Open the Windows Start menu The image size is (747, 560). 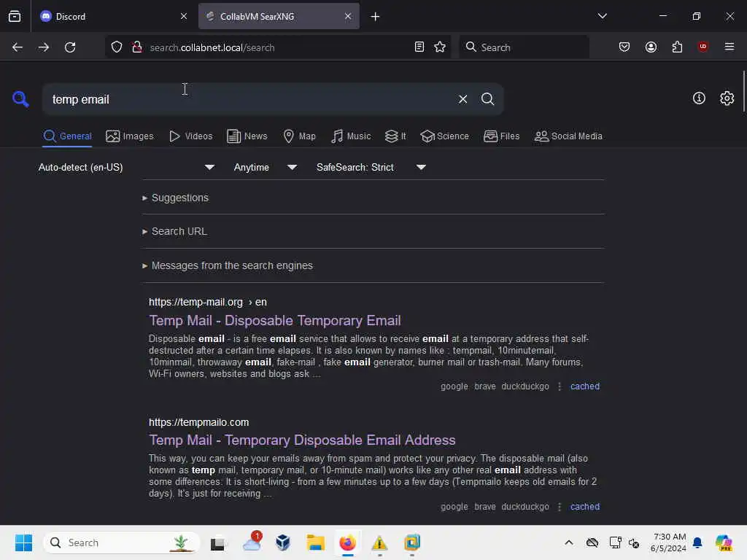(23, 542)
